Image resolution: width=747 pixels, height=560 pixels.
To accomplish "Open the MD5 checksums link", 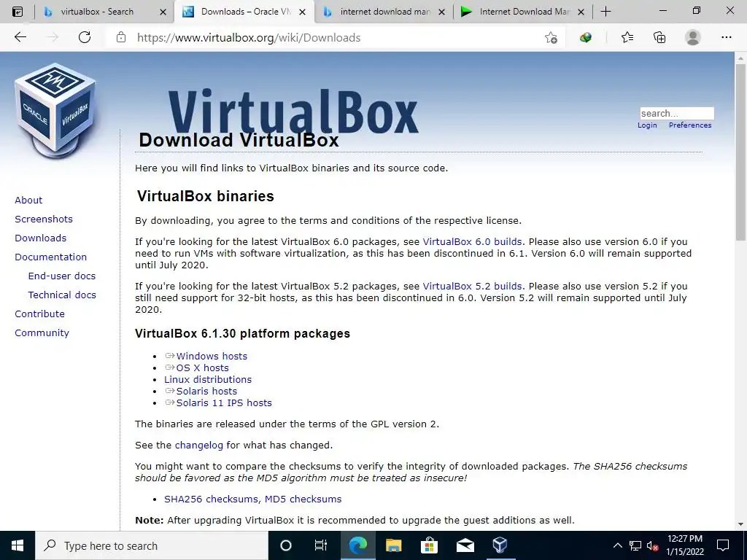I will coord(303,499).
